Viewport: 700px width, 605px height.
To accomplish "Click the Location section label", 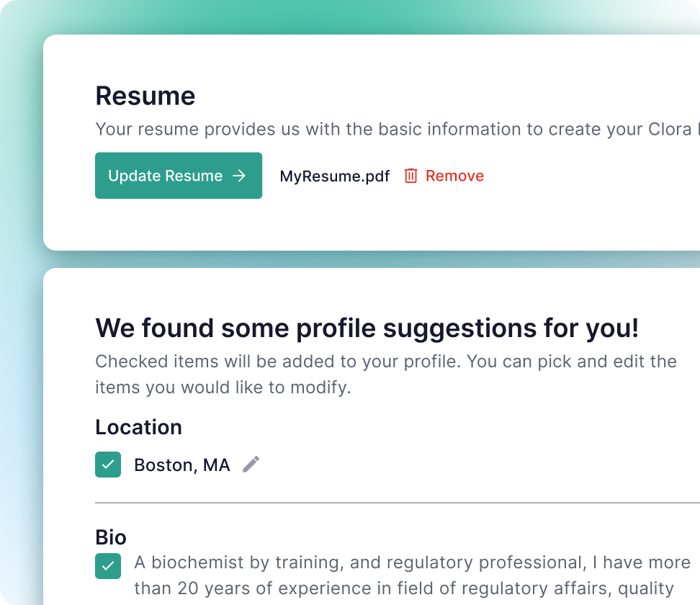I will tap(138, 427).
